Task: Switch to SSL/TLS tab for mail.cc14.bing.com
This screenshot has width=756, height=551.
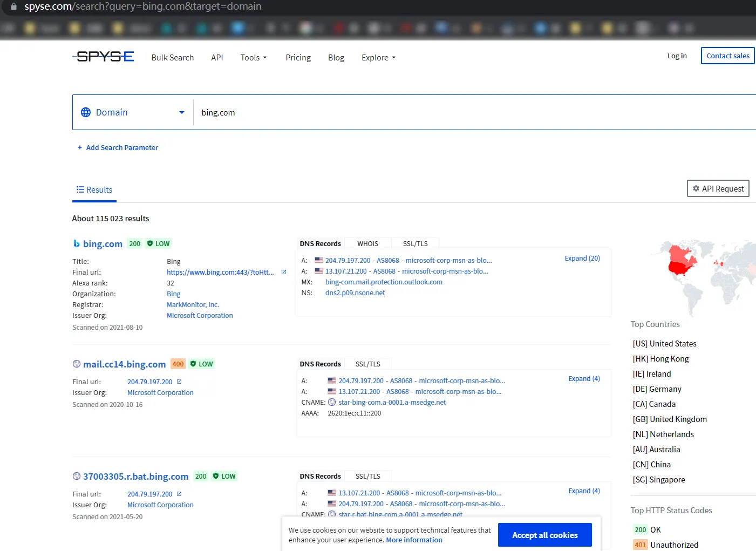Action: 367,364
